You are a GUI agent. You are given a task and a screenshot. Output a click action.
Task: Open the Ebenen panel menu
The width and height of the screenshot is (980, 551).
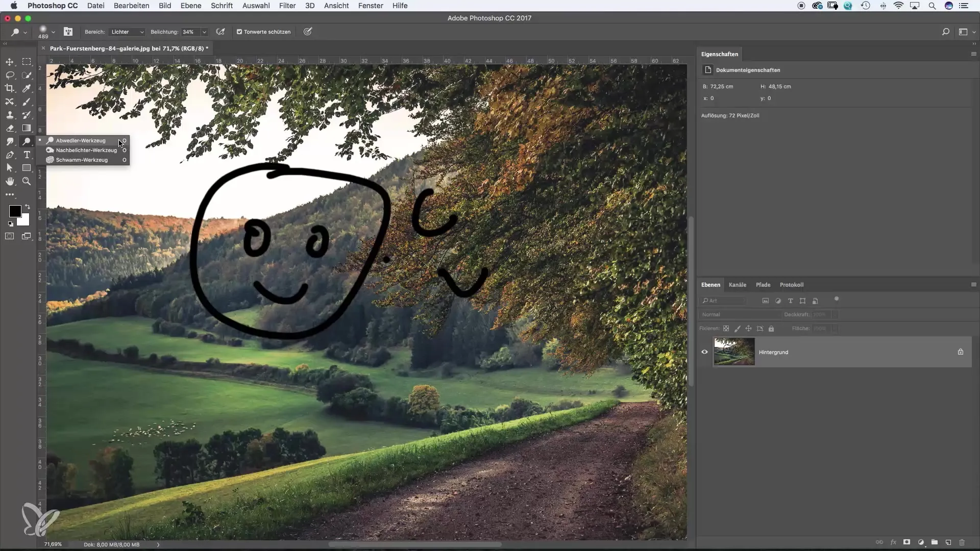click(x=973, y=285)
